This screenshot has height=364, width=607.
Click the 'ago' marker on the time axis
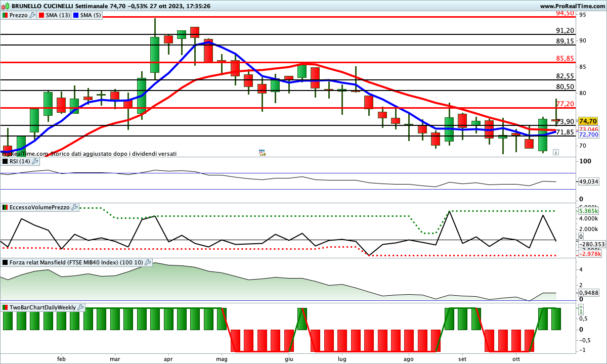click(409, 359)
